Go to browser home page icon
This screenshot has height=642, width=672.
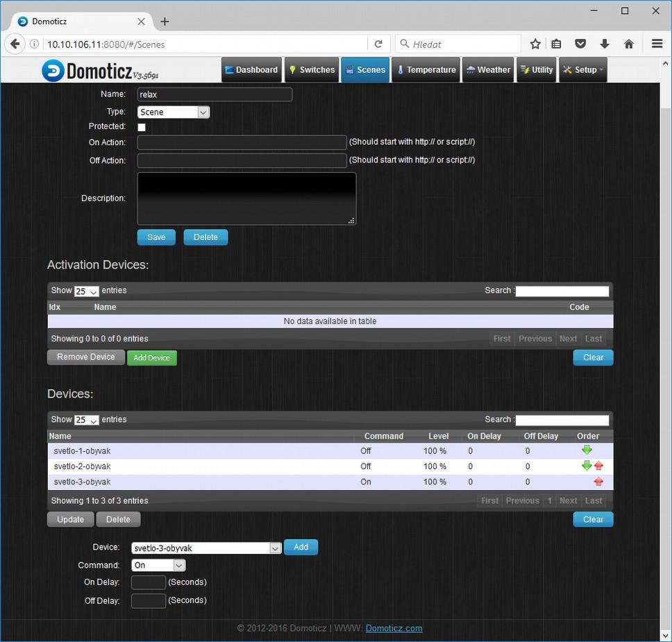click(x=629, y=44)
